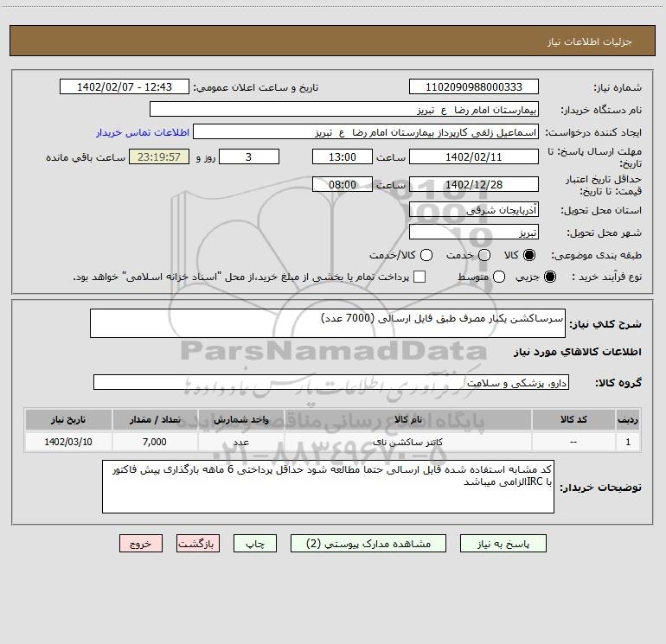Click the unit cell عدد
Image resolution: width=666 pixels, height=644 pixels.
pyautogui.click(x=240, y=442)
